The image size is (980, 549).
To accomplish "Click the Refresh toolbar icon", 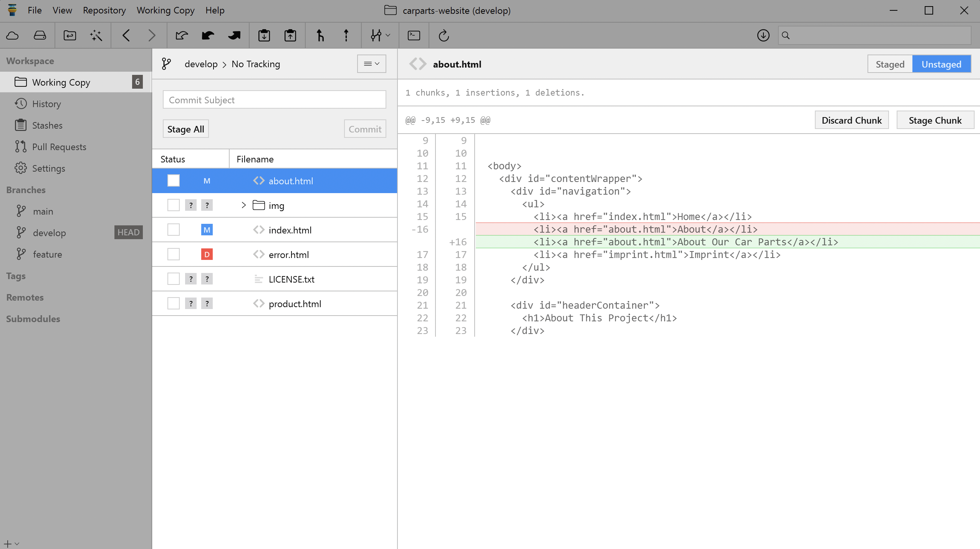I will (444, 36).
